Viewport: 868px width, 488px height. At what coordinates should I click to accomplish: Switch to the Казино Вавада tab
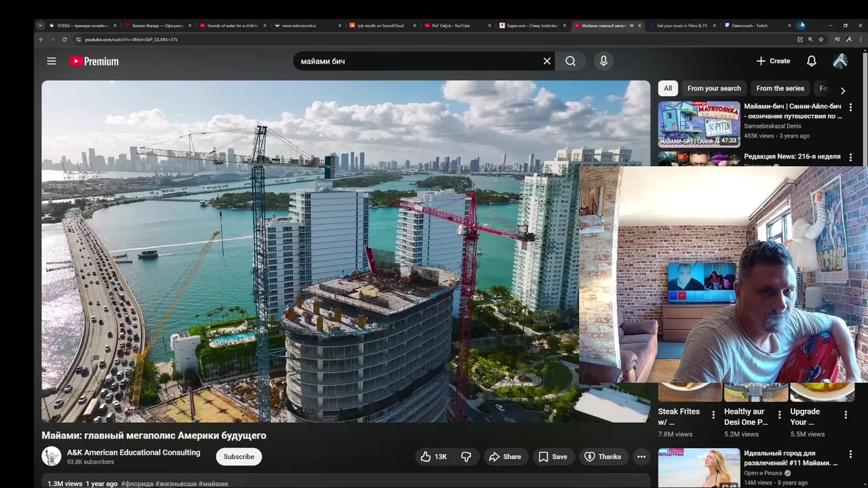point(157,26)
